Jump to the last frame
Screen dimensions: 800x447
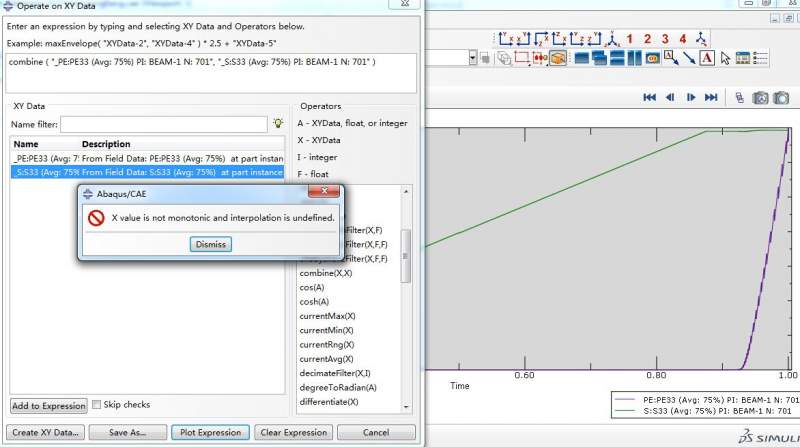[711, 97]
